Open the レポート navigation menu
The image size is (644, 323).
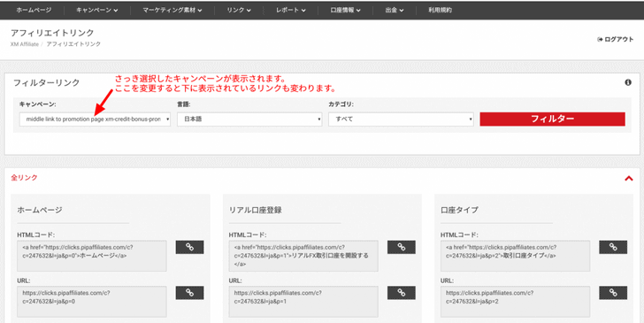(x=291, y=11)
